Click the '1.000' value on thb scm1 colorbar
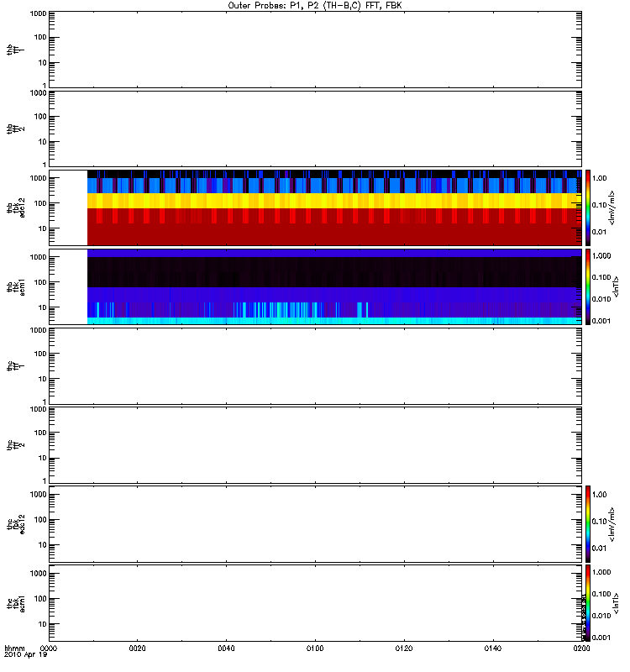This screenshot has width=630, height=672. 601,256
